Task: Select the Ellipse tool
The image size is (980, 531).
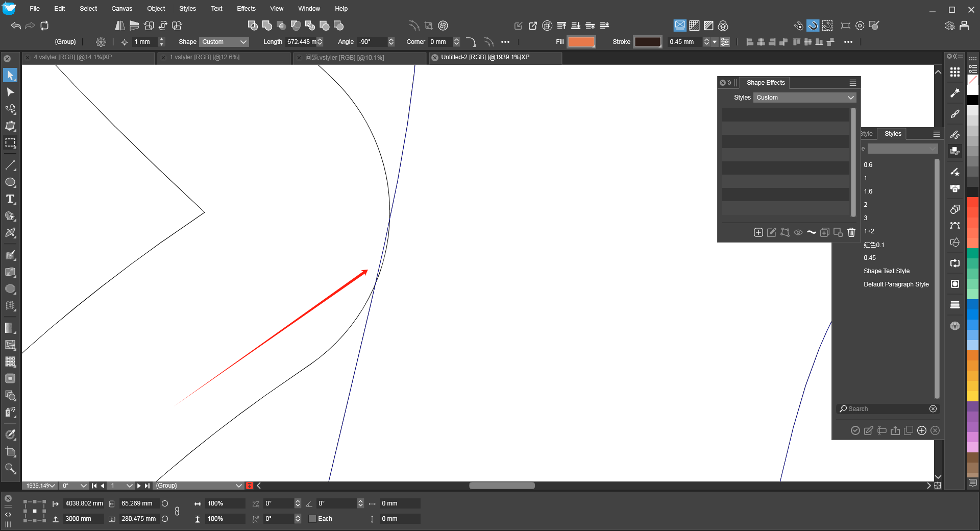Action: tap(10, 183)
